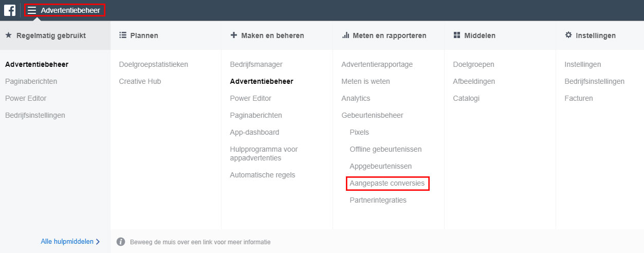Image resolution: width=644 pixels, height=253 pixels.
Task: Select the Middelen column header
Action: point(480,35)
